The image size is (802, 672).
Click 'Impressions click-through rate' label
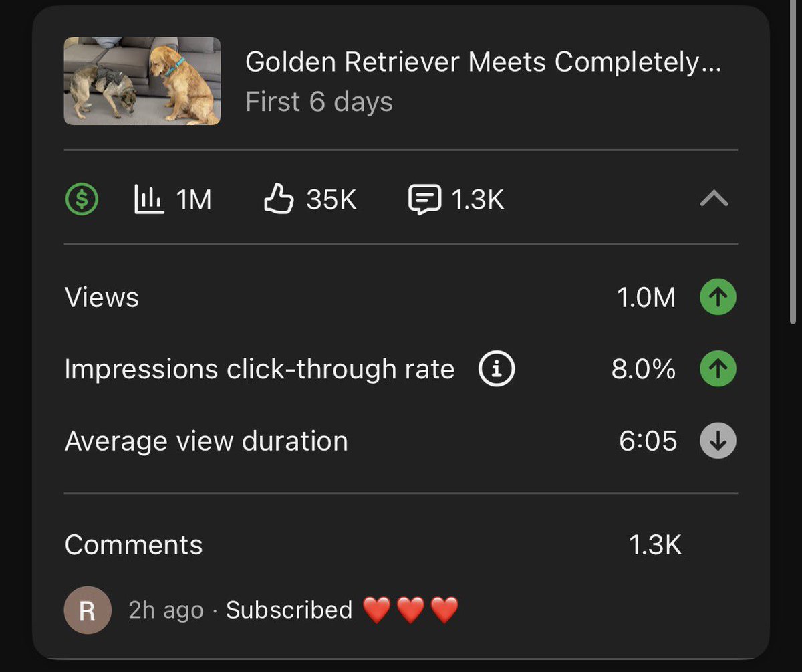coord(259,369)
